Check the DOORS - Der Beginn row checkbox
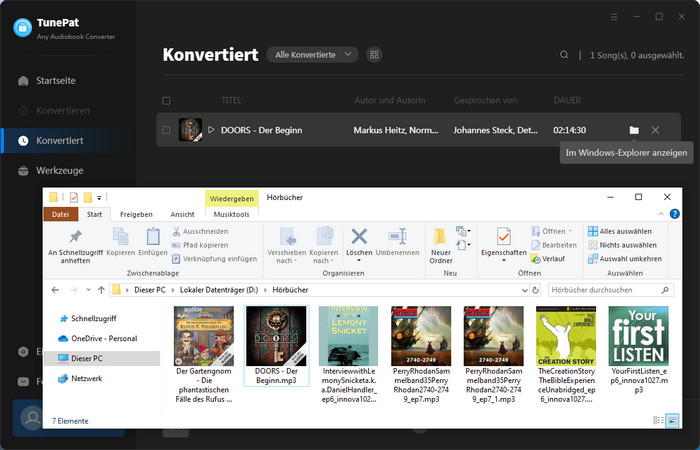The width and height of the screenshot is (700, 450). [167, 130]
